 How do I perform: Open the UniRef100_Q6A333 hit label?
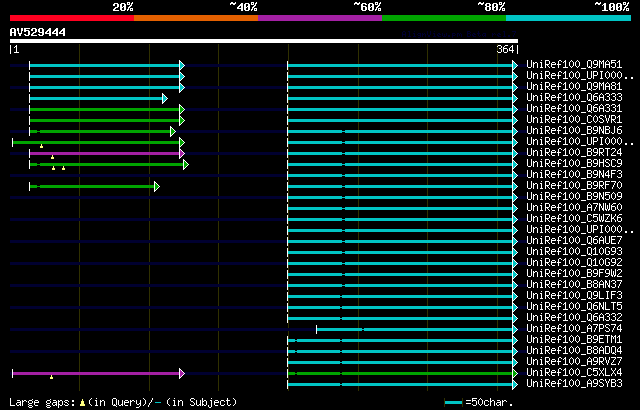pyautogui.click(x=574, y=98)
